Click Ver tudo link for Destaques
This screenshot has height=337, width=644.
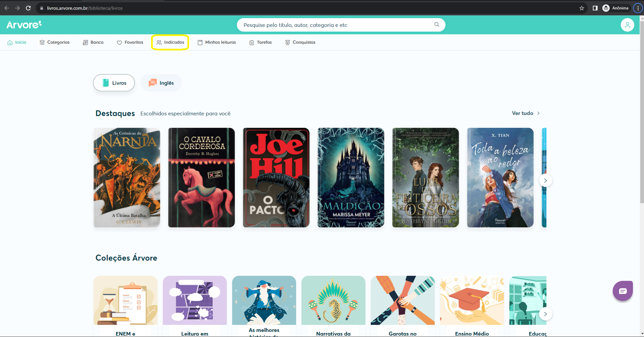click(526, 113)
